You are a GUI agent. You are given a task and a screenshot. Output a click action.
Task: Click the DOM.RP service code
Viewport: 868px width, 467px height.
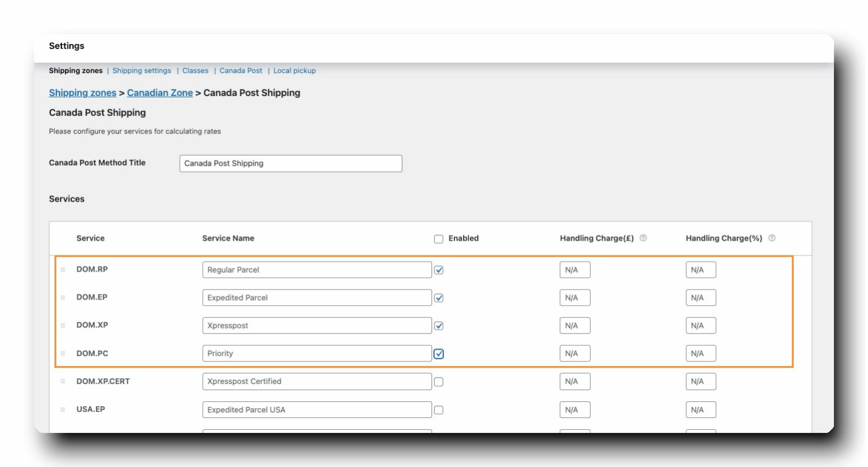coord(92,270)
